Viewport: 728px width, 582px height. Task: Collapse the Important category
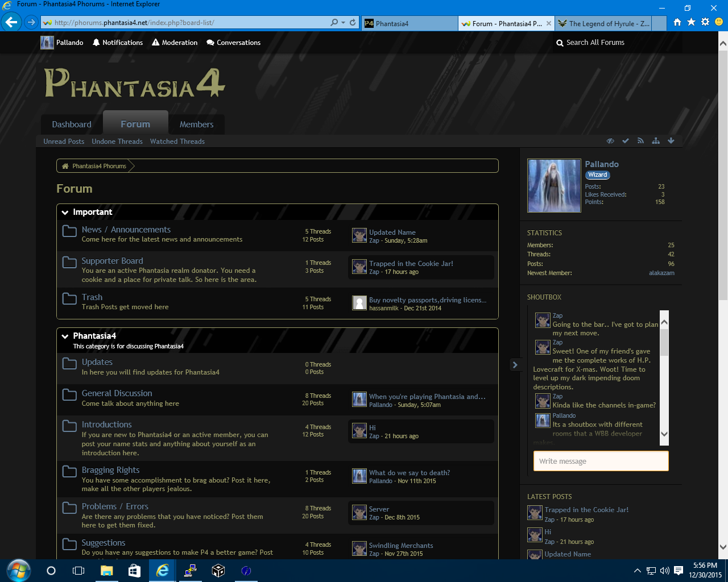[x=65, y=213]
